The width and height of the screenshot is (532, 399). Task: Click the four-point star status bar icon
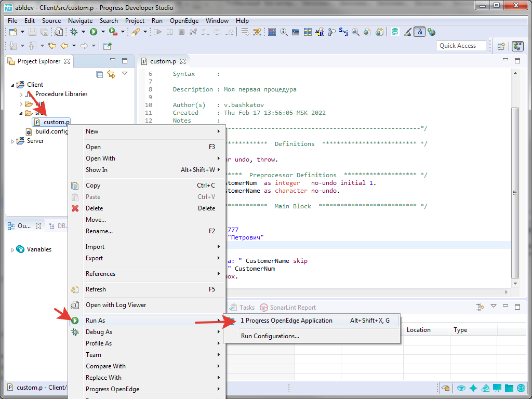(473, 388)
